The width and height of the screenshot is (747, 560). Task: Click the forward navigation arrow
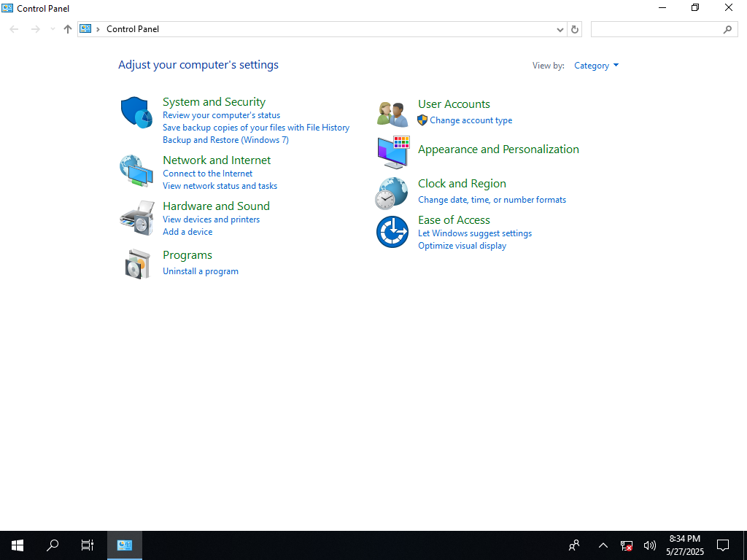click(35, 29)
